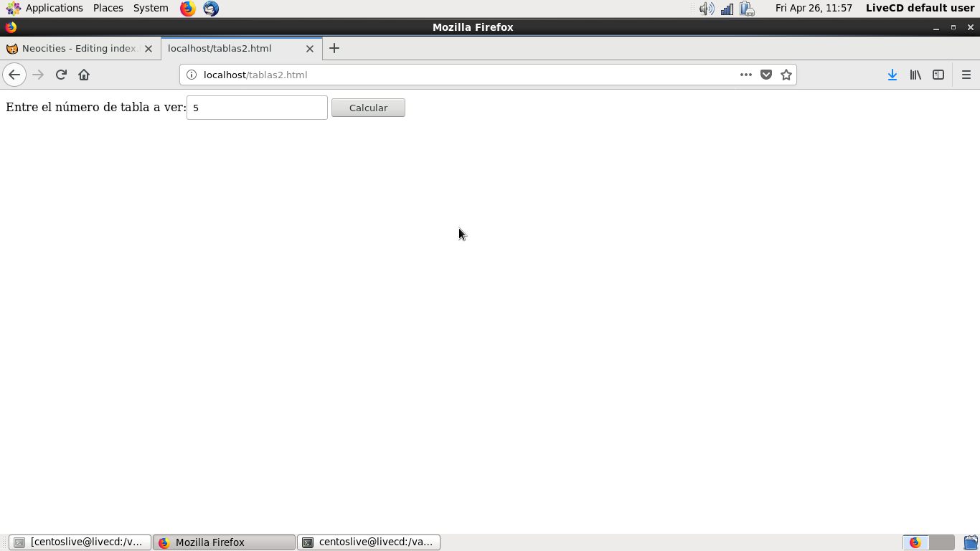Open the Places menu
Image resolution: width=980 pixels, height=551 pixels.
tap(108, 8)
